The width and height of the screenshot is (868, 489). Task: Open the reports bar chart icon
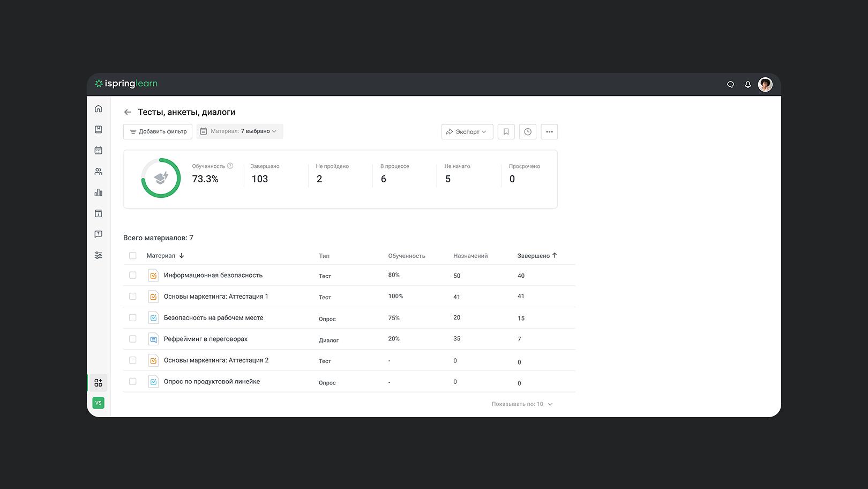[x=98, y=192]
